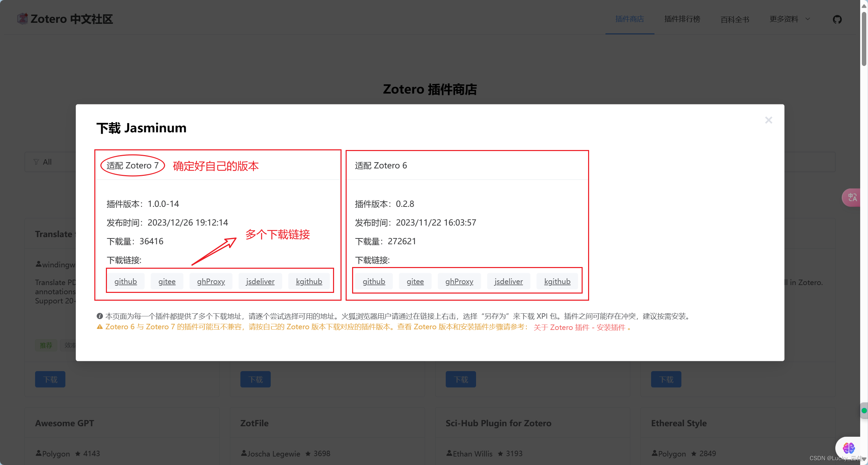Download Zotero 7 version via github link

click(x=125, y=281)
